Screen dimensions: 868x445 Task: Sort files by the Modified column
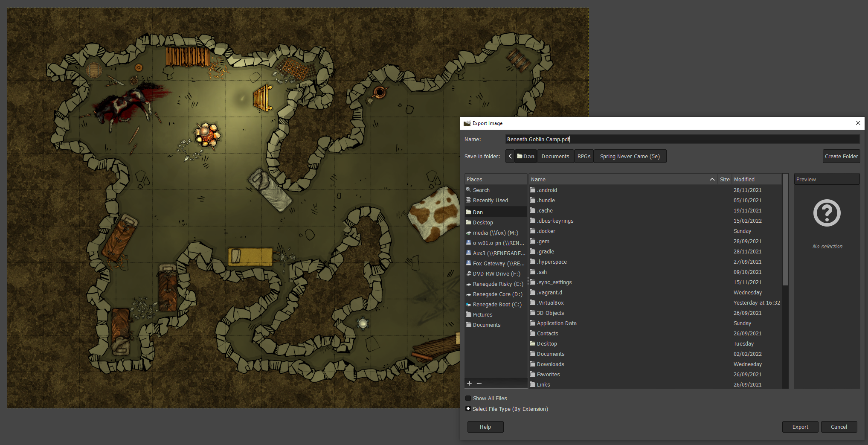point(756,180)
